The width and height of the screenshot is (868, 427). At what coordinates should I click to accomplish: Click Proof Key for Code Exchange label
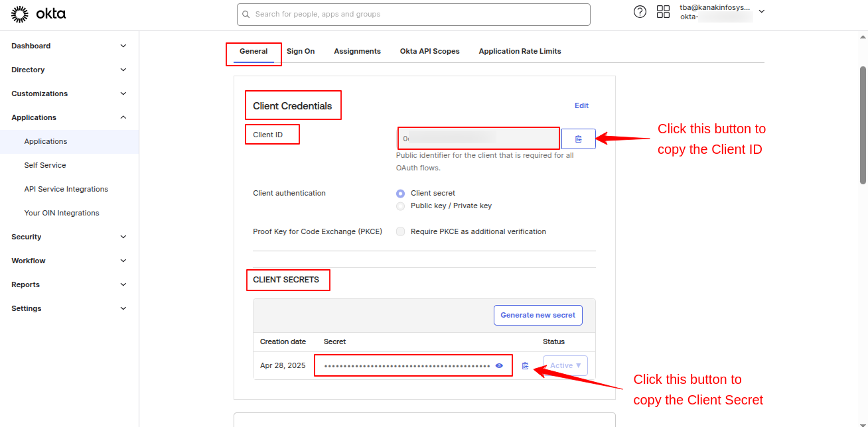pyautogui.click(x=317, y=231)
